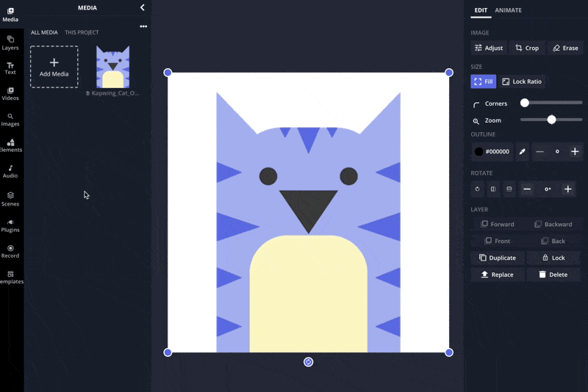
Task: Collapse the Media panel with chevron
Action: coord(142,8)
